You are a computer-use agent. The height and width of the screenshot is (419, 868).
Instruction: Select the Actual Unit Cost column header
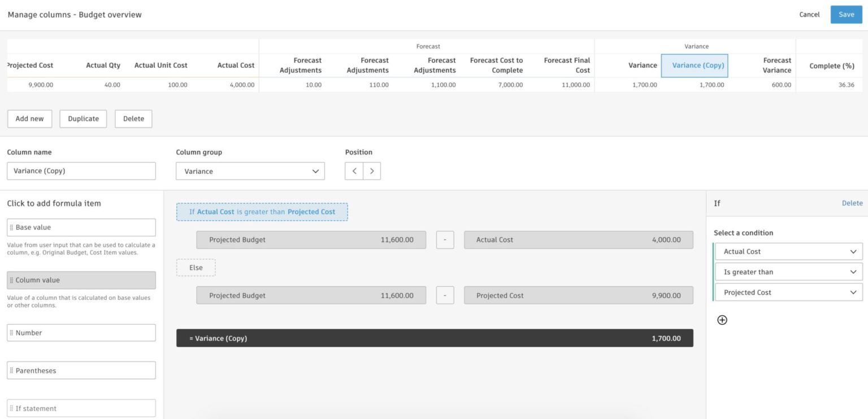click(x=160, y=66)
